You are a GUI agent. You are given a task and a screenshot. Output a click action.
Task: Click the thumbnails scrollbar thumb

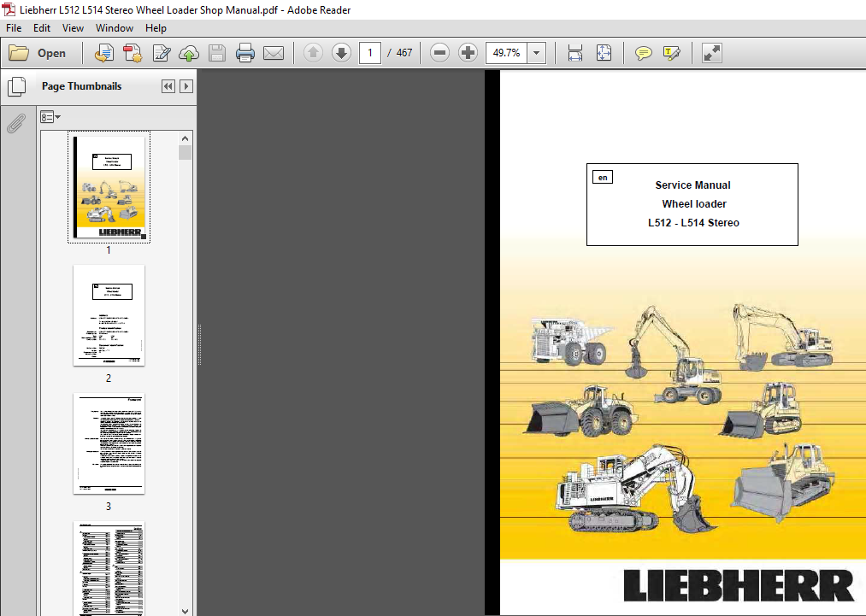click(185, 153)
